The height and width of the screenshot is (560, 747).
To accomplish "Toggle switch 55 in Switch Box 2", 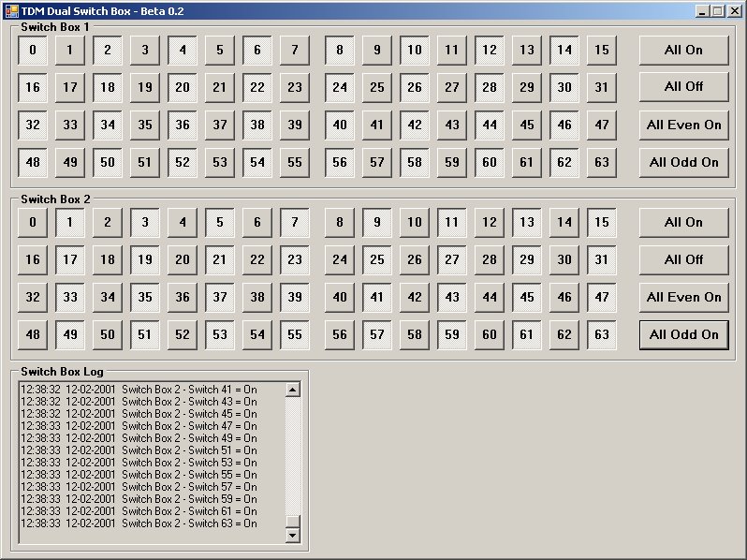I will click(x=295, y=334).
